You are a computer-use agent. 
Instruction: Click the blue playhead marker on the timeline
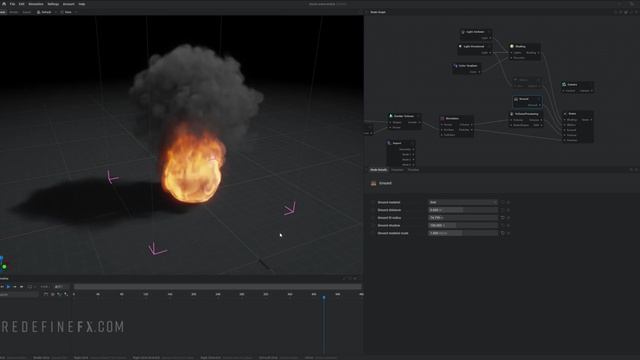pyautogui.click(x=324, y=298)
